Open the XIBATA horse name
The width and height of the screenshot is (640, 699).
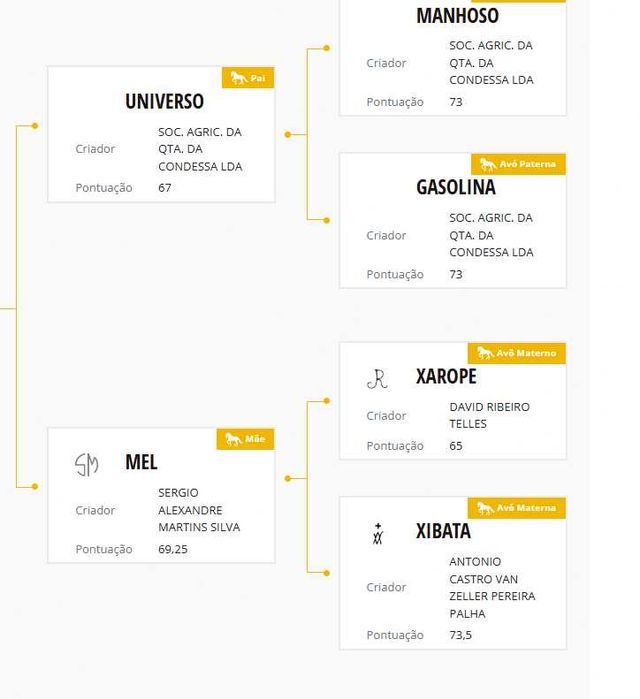point(443,532)
